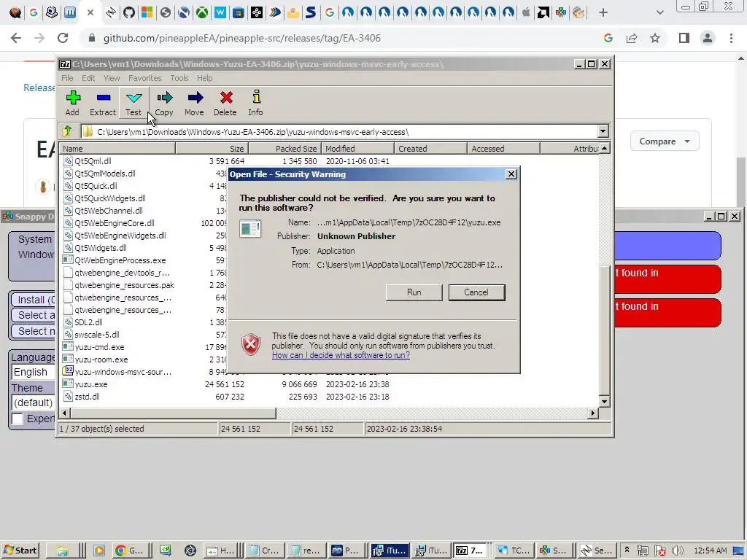Click the Delete toolbar icon in 7-Zip
The image size is (747, 560).
[x=225, y=103]
